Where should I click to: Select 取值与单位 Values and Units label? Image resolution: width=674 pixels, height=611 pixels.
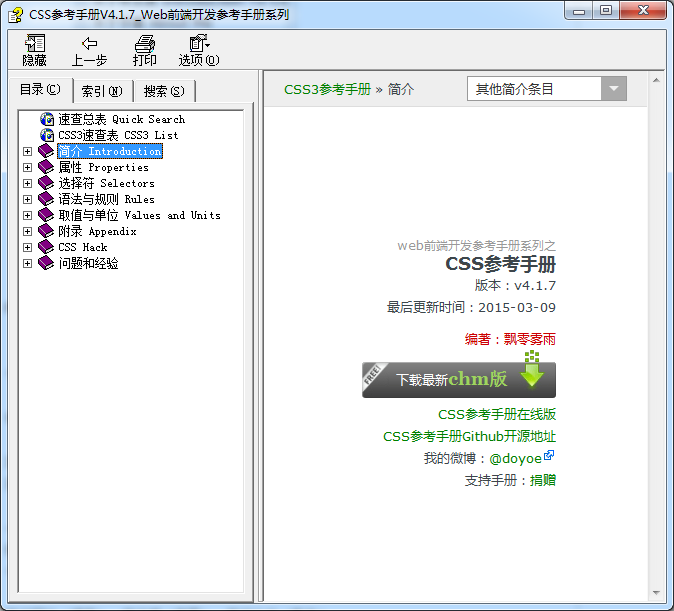click(x=140, y=215)
